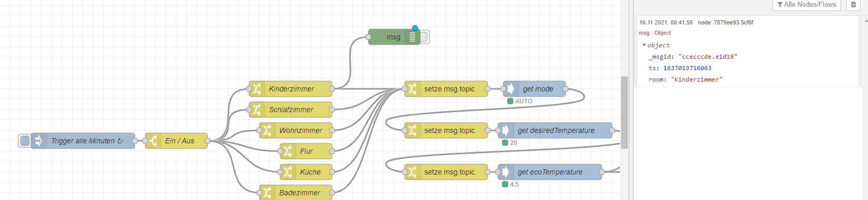Screen dimensions: 868x200
Task: Toggle the msg debug node output button
Action: (424, 37)
